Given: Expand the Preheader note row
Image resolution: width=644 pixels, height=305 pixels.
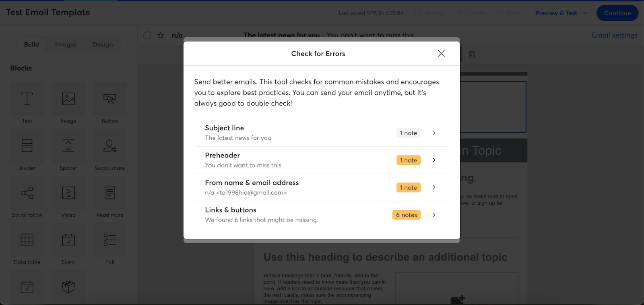Looking at the screenshot, I should point(434,160).
